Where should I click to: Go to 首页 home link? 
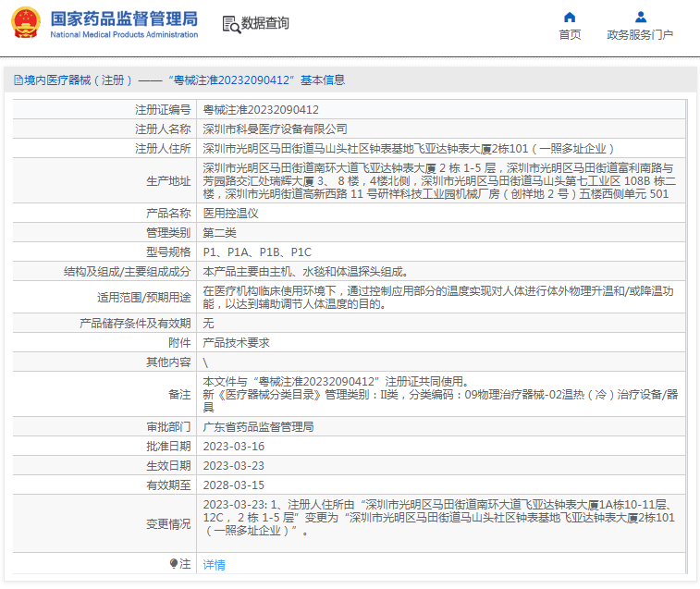coord(571,35)
